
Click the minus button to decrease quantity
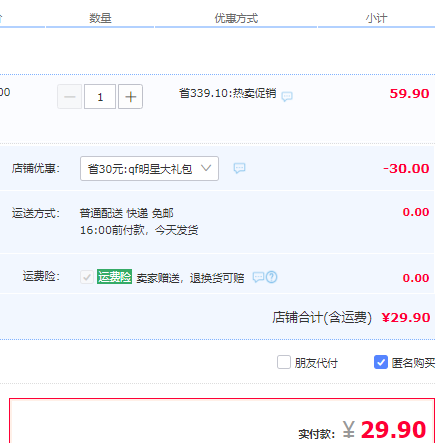click(x=69, y=97)
